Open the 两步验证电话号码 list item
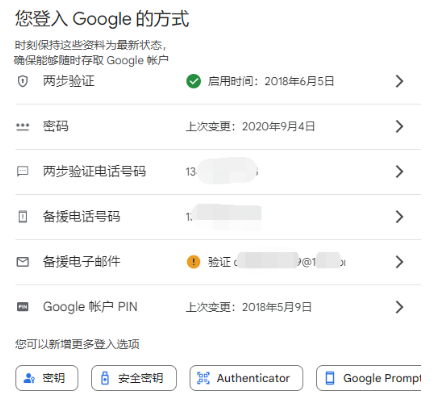 [218, 172]
